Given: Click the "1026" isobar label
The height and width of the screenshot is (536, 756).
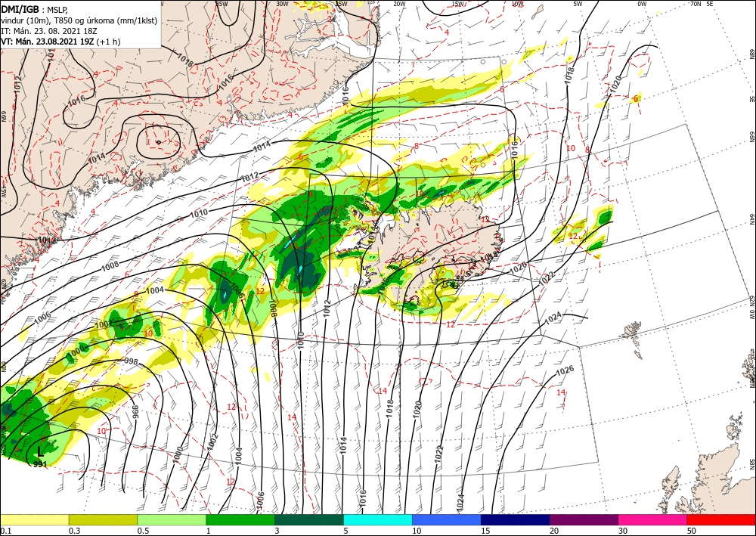Looking at the screenshot, I should click(565, 372).
